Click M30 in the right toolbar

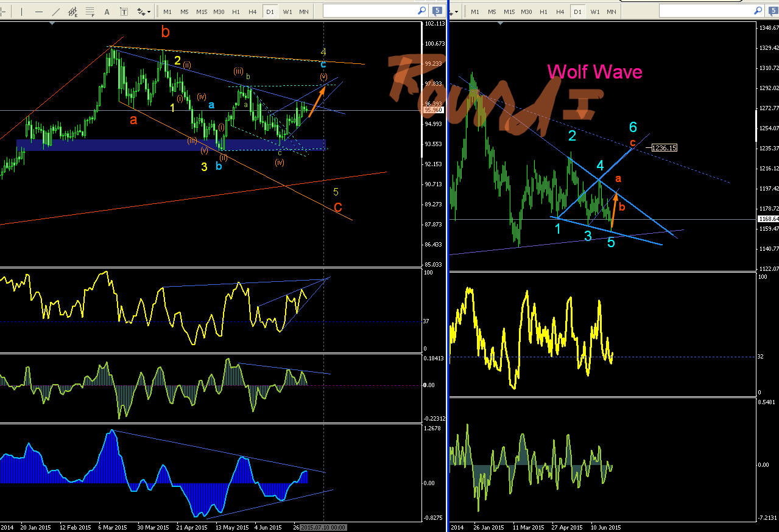[527, 12]
